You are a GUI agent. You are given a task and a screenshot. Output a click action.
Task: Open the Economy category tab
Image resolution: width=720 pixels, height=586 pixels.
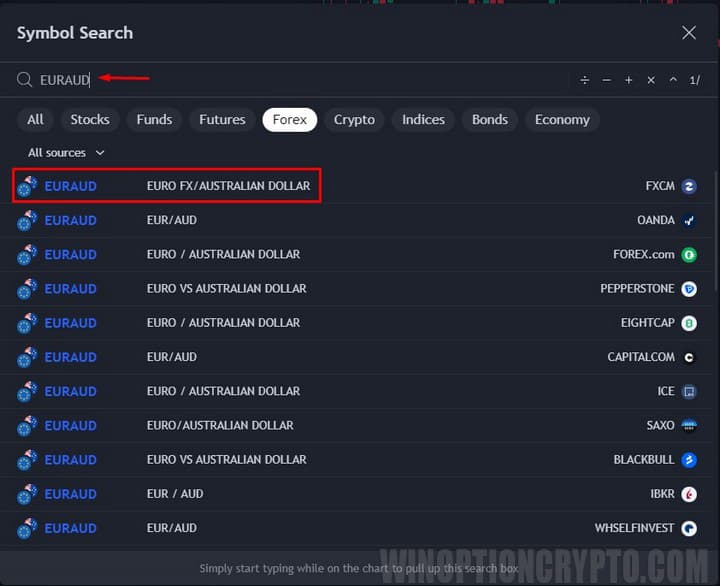point(562,120)
